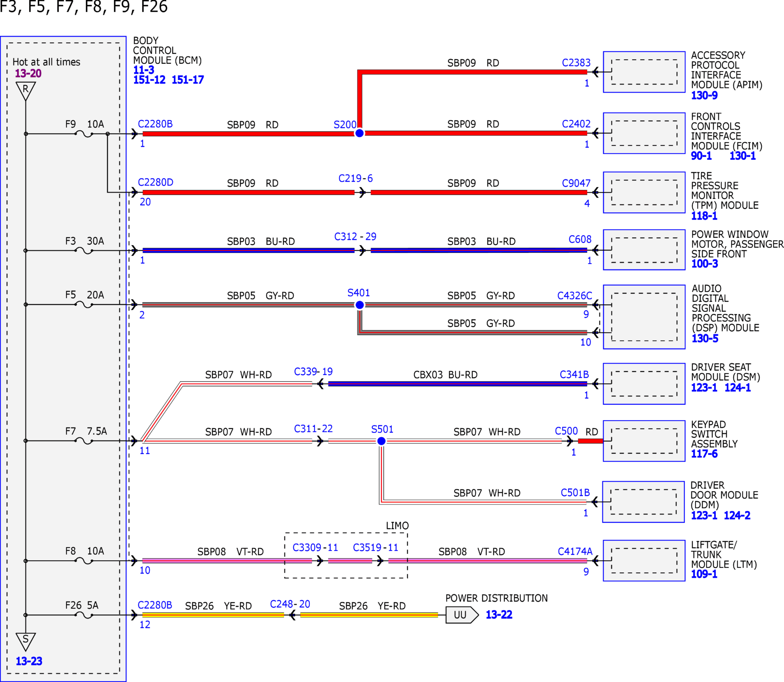Open APIM page reference 130-9
This screenshot has height=682, width=784.
coord(704,96)
